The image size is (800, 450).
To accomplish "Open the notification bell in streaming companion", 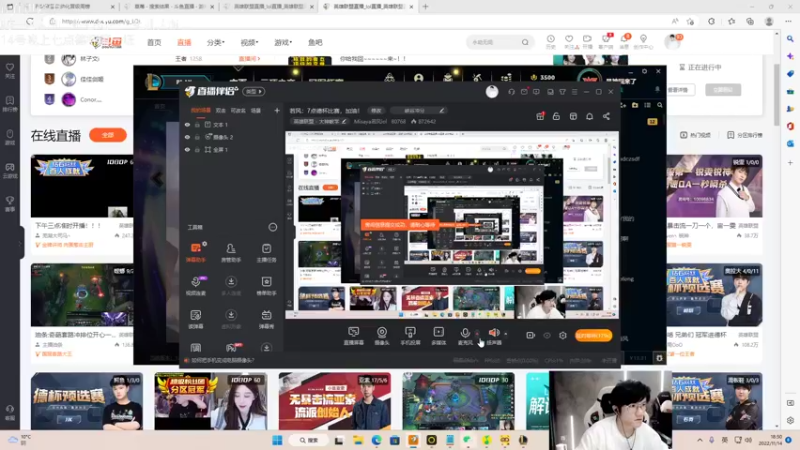I will (x=589, y=116).
